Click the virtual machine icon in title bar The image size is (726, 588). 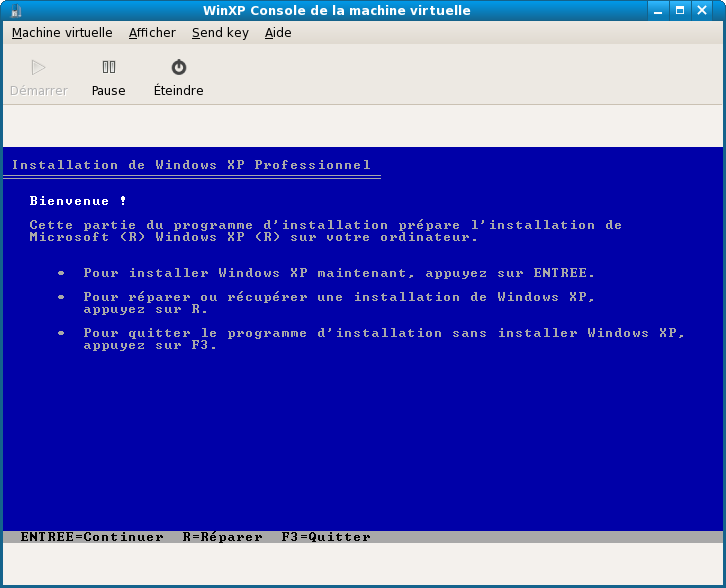tap(16, 10)
